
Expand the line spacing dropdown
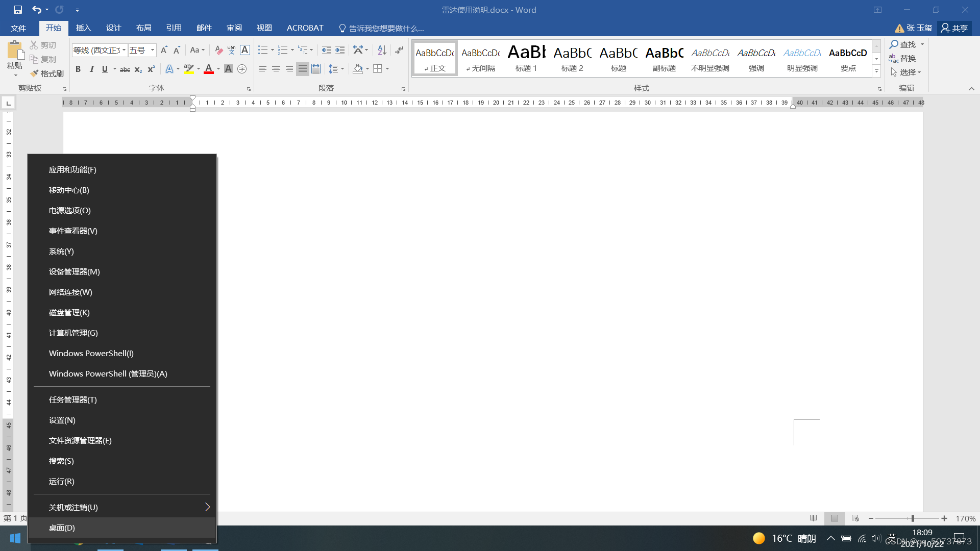342,69
